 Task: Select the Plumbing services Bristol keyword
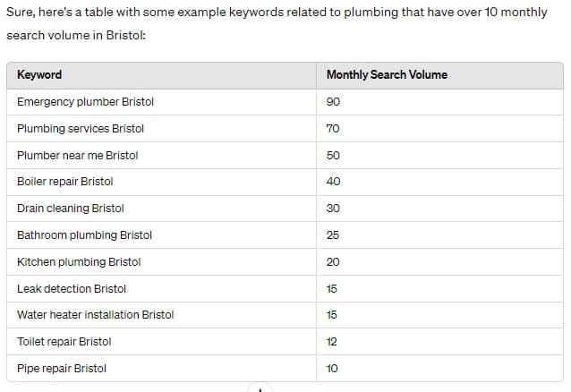pyautogui.click(x=81, y=129)
